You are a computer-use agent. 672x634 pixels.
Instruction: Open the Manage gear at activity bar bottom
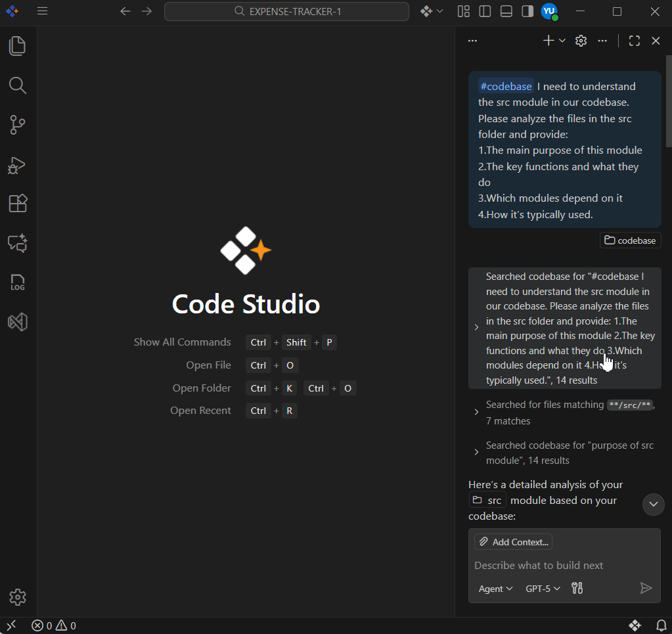(18, 597)
